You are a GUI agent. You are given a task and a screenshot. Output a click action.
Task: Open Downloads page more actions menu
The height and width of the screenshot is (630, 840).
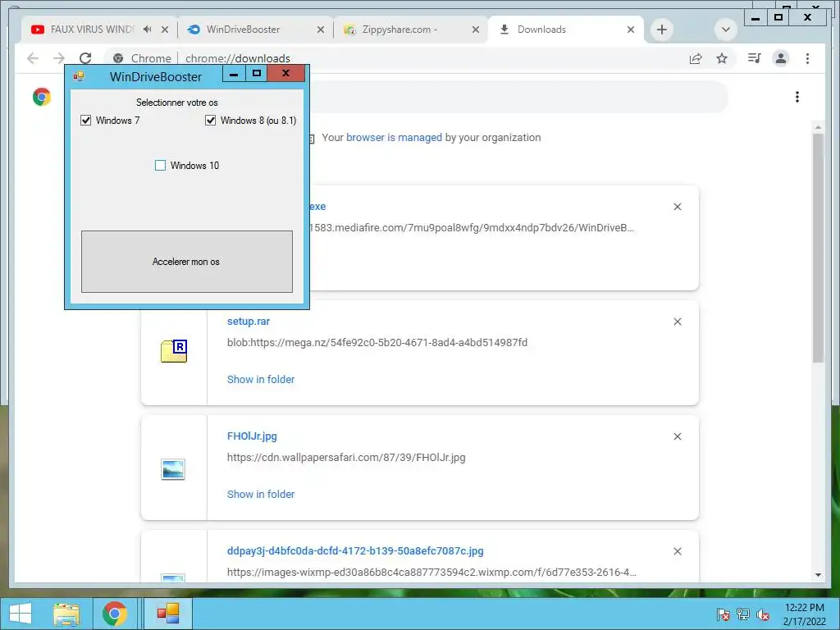coord(797,97)
